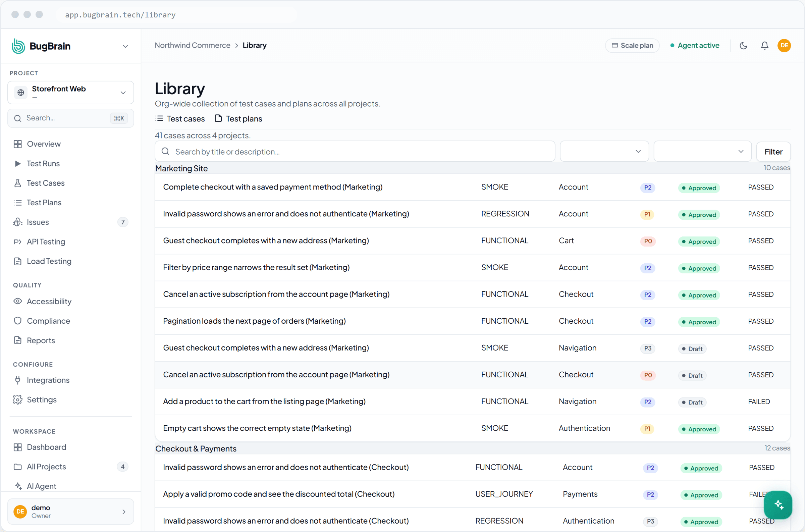Click the Northwind Commerce breadcrumb link
This screenshot has width=805, height=532.
192,45
